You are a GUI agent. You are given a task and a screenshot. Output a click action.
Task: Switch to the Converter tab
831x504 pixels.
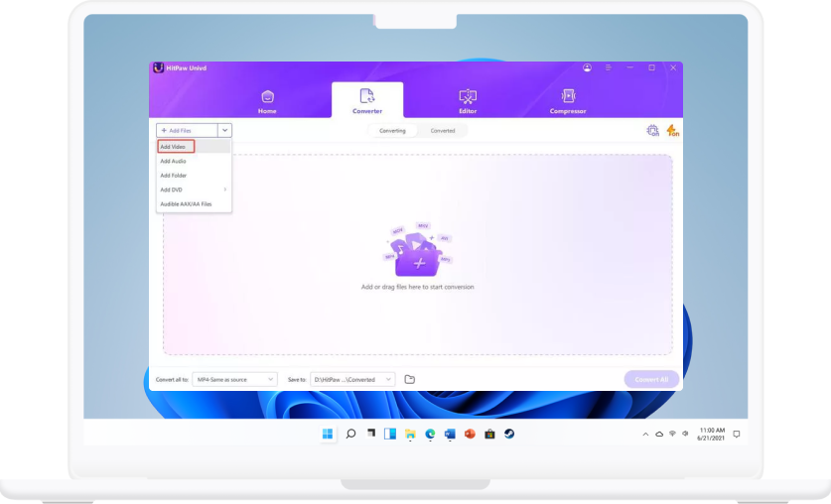(x=367, y=100)
